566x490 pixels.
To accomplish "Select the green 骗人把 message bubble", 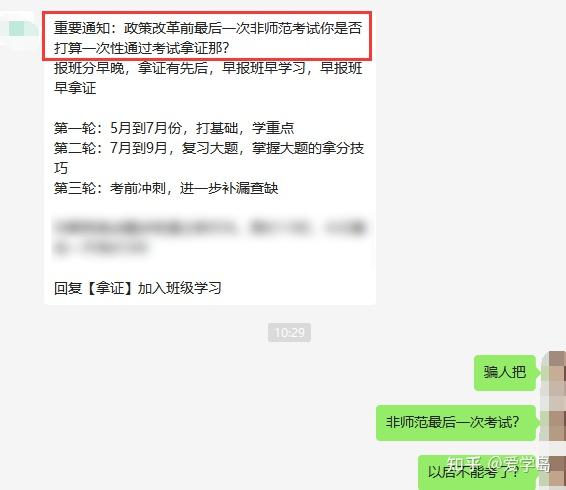I will click(x=505, y=372).
